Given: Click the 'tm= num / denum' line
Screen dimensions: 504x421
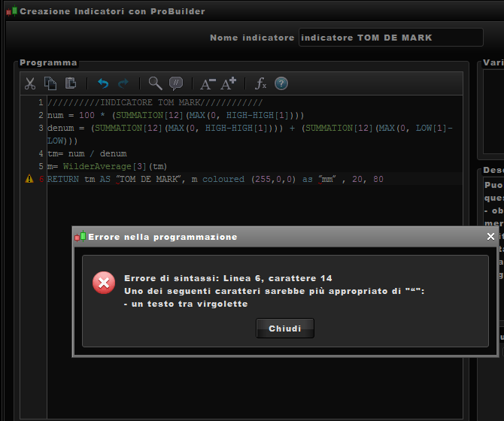Looking at the screenshot, I should point(87,153).
